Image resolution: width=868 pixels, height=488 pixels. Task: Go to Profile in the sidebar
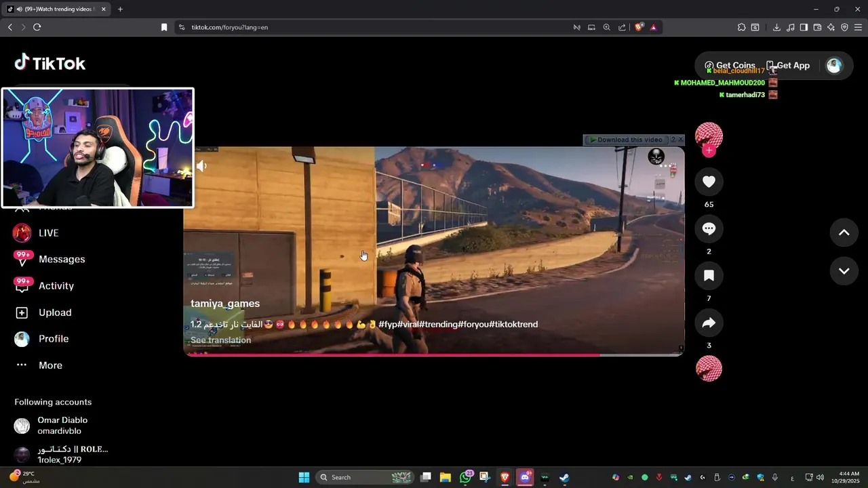[x=41, y=339]
